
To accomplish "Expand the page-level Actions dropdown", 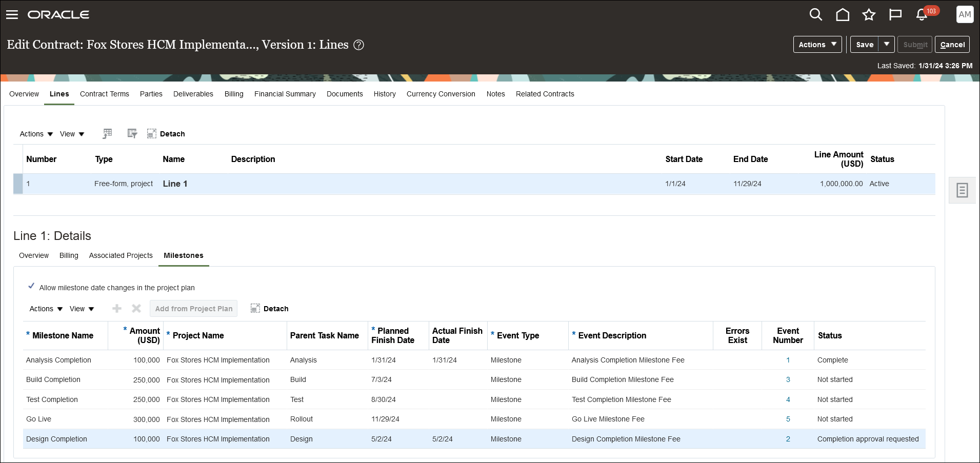I will [x=817, y=45].
